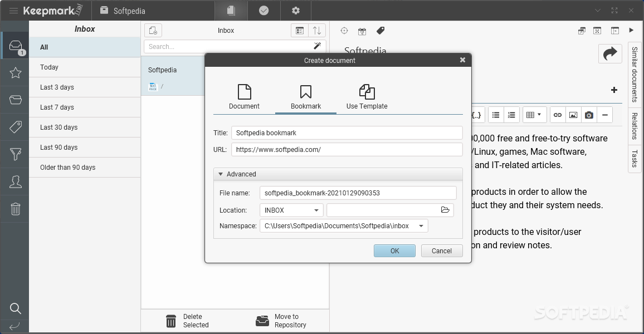Click the magic wand search icon
The width and height of the screenshot is (644, 334).
coord(317,46)
